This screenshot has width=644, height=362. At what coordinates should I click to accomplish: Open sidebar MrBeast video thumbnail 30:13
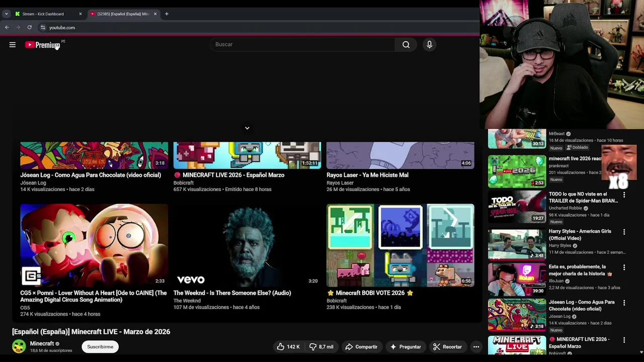point(517,139)
